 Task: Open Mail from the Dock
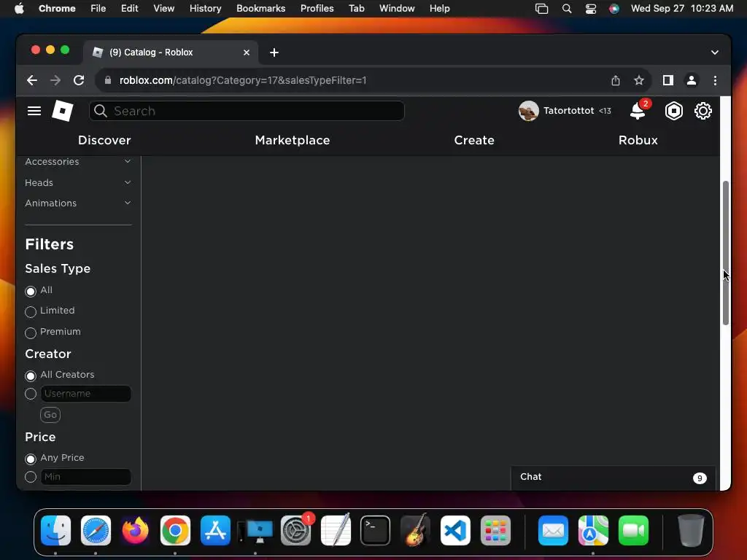pyautogui.click(x=553, y=530)
